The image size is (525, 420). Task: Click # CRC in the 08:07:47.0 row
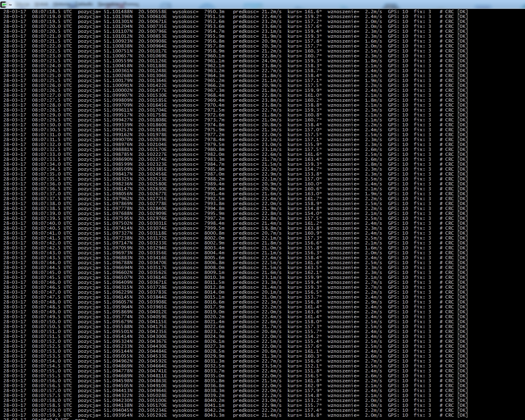coord(447,292)
